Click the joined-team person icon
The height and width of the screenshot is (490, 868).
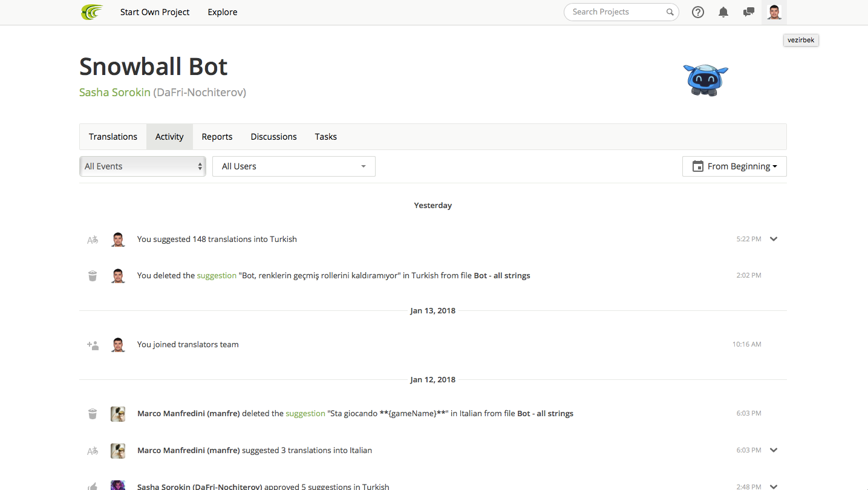pos(93,345)
